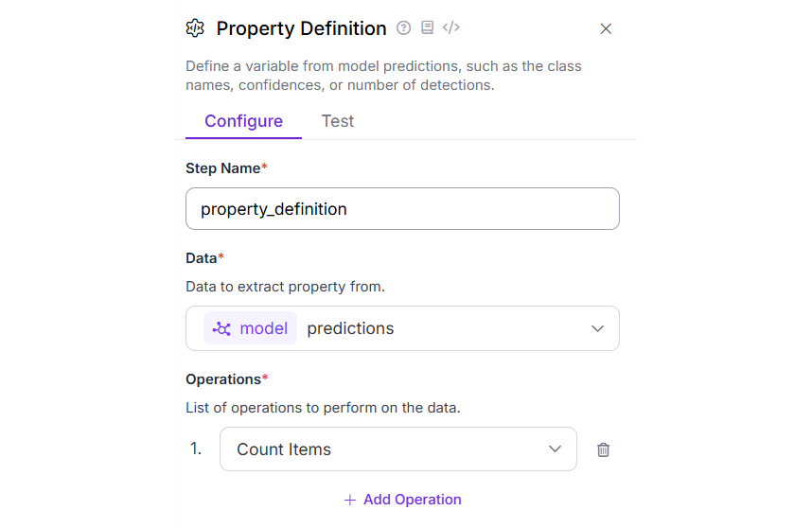Click the chevron on Count Items selector
Image resolution: width=812 pixels, height=528 pixels.
[556, 449]
